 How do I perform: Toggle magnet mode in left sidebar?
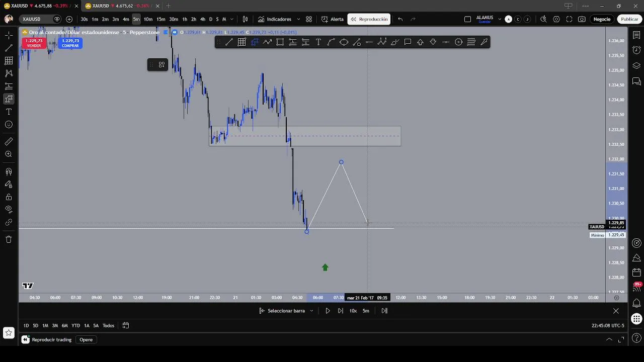(x=9, y=172)
